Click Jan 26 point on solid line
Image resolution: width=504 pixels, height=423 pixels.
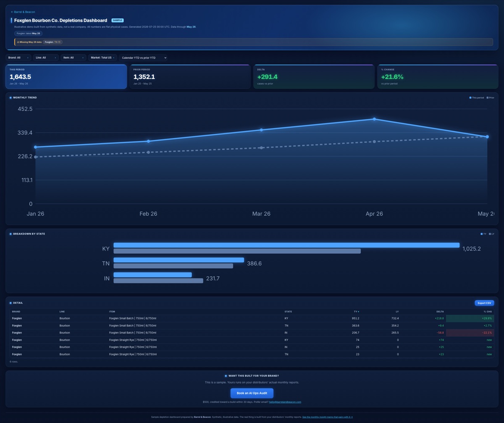click(35, 147)
